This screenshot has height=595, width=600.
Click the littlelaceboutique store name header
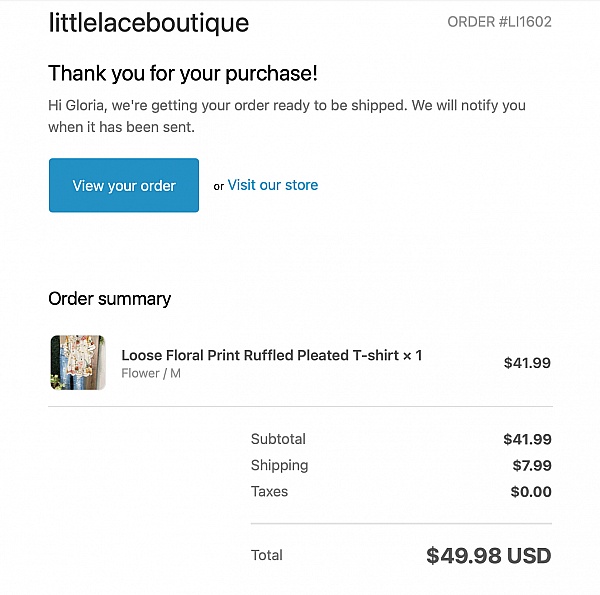pos(148,23)
